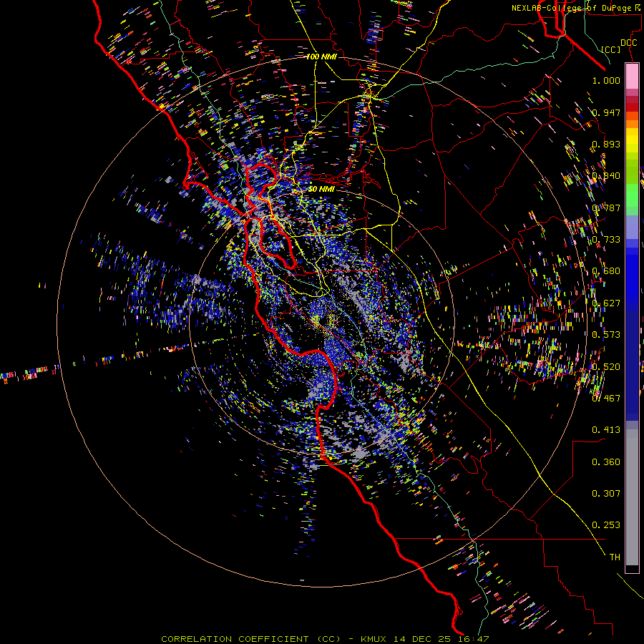The image size is (644, 644).
Task: Pick the light pink top segment of the color bar
Action: [632, 76]
